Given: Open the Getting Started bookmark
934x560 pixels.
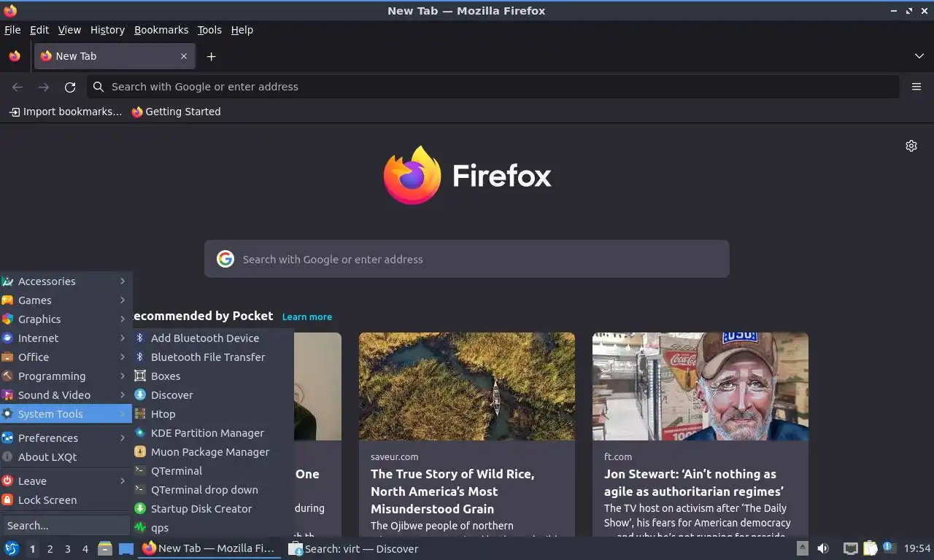Looking at the screenshot, I should coord(176,112).
